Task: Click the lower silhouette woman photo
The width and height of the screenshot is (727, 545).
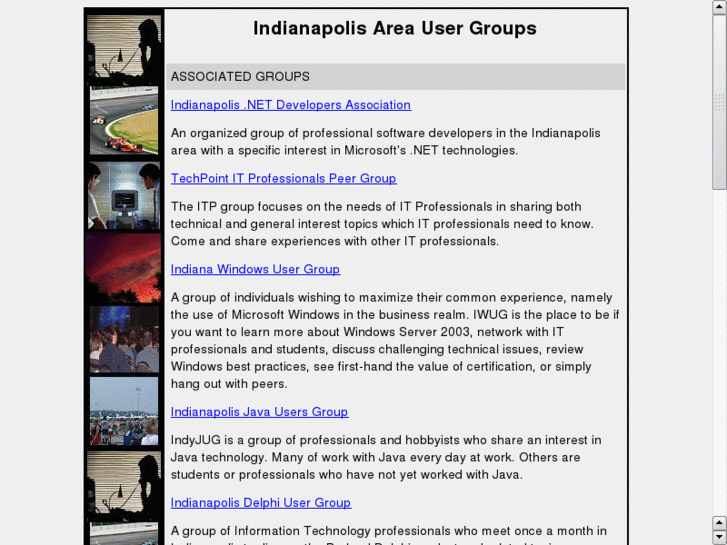Action: [x=124, y=486]
